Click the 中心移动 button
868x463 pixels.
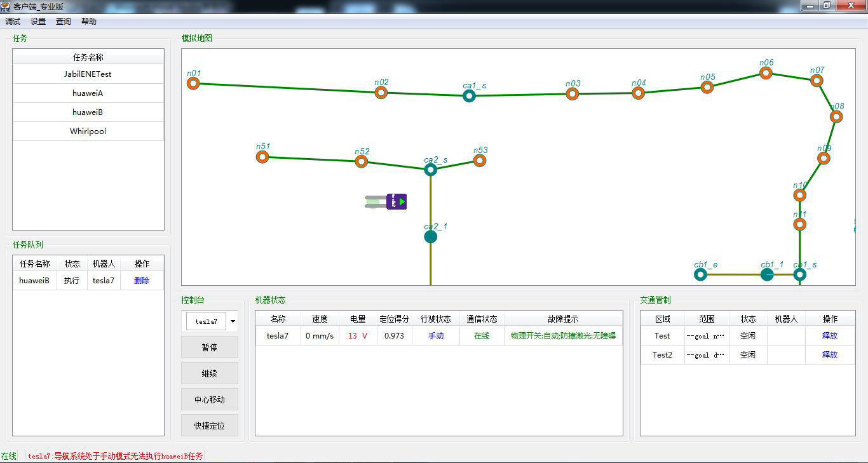(209, 399)
